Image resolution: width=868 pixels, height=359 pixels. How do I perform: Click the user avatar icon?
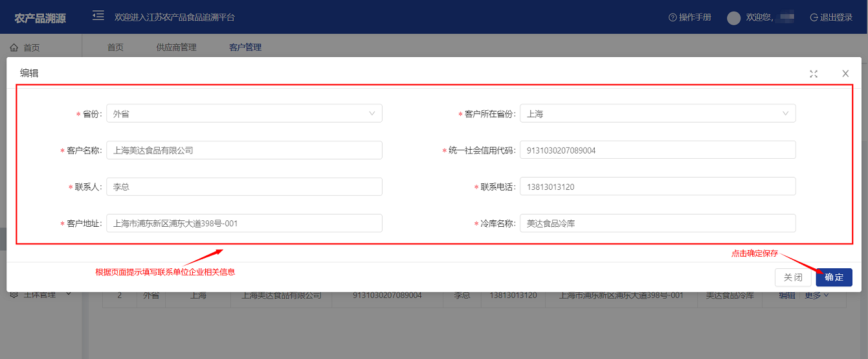pyautogui.click(x=733, y=18)
